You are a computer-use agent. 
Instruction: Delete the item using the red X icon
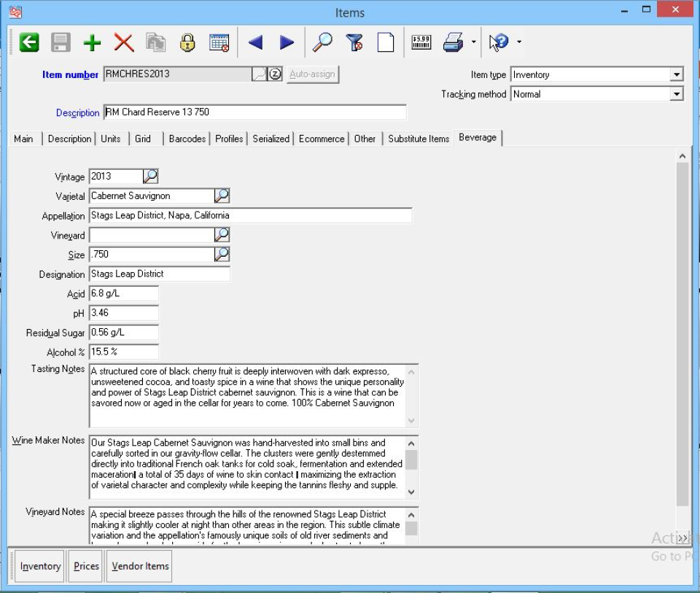point(122,42)
